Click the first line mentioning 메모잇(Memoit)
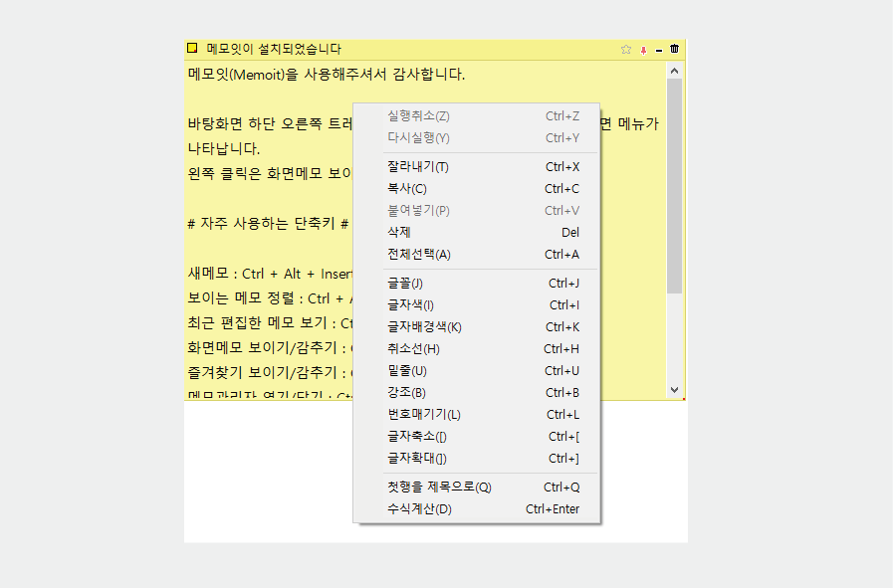This screenshot has height=588, width=893. [x=327, y=74]
